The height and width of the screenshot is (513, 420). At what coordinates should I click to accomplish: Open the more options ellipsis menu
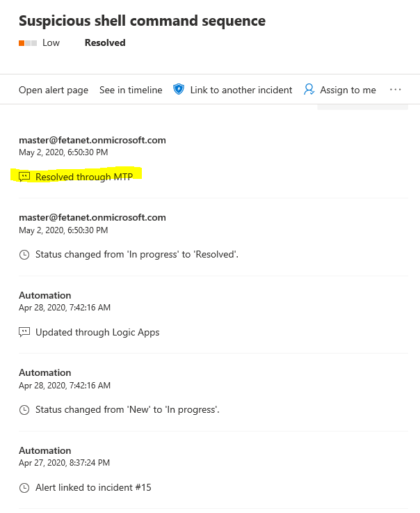point(396,90)
